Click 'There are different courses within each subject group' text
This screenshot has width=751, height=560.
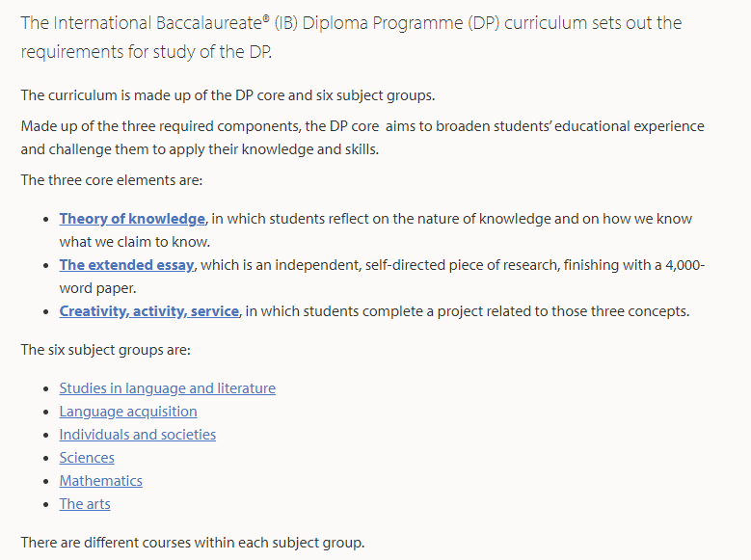coord(193,543)
